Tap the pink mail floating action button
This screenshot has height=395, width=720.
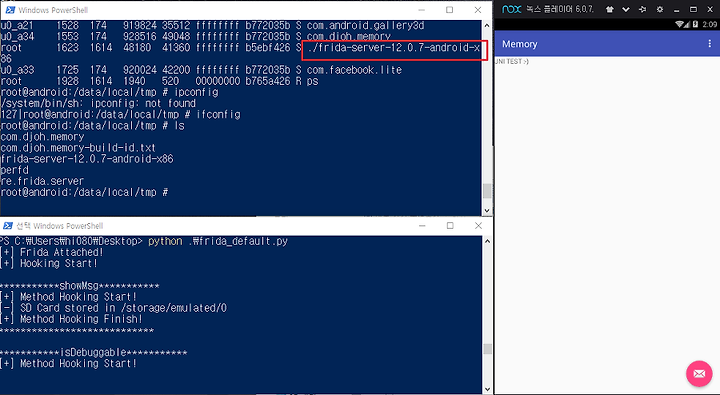(699, 374)
